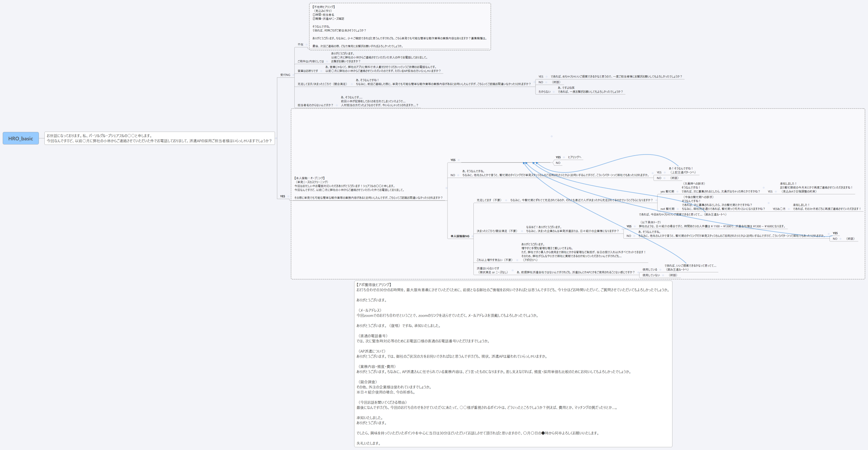Screen dimensions: 868x450
Task: Collapse the 受付NG branch toggle
Action: coord(293,75)
